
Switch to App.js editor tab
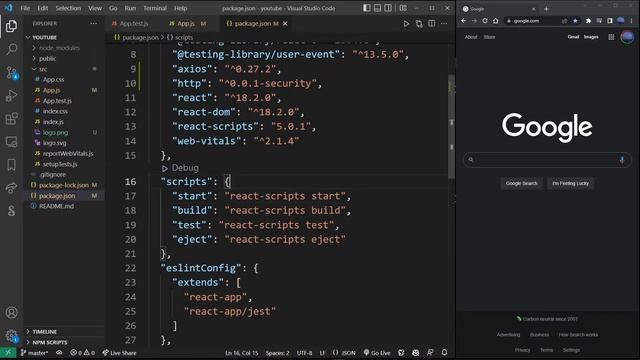pos(186,24)
